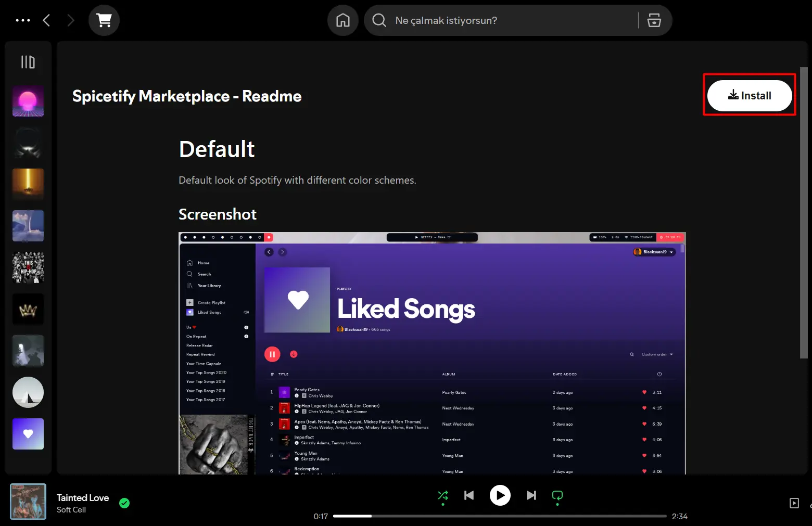Go to Home via the house icon
The image size is (812, 526).
click(x=343, y=20)
